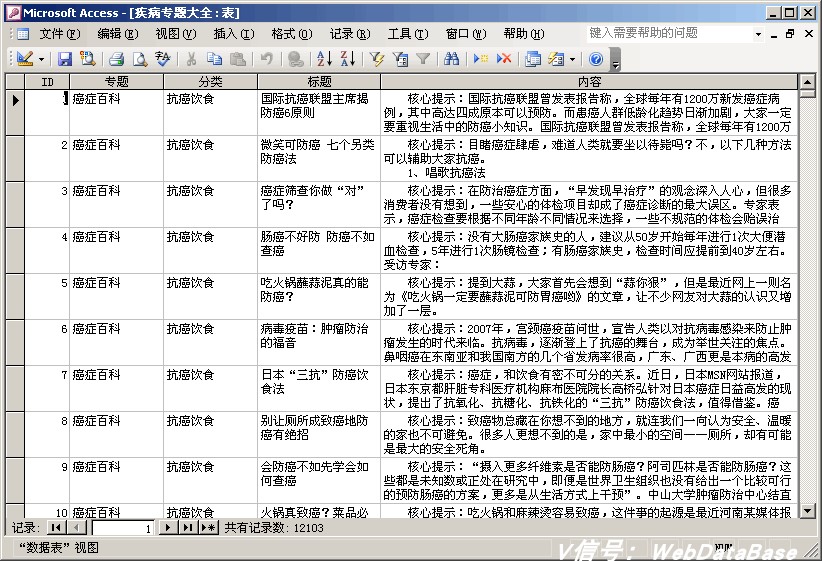Click the Save floppy disk icon

pos(64,59)
